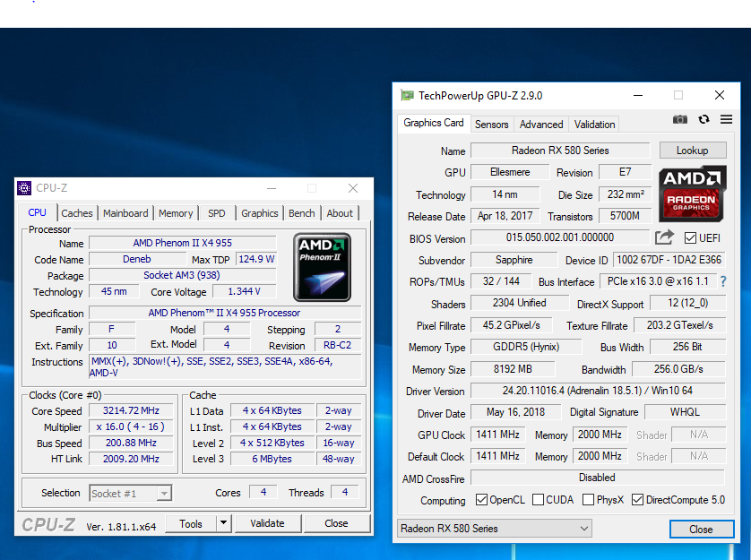Click the Revision RB-C2 value

tap(337, 345)
